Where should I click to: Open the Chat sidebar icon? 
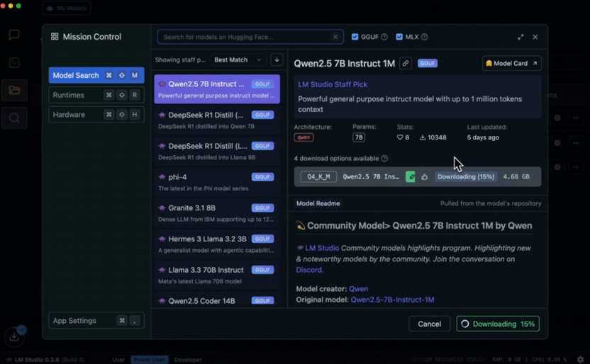tap(14, 35)
